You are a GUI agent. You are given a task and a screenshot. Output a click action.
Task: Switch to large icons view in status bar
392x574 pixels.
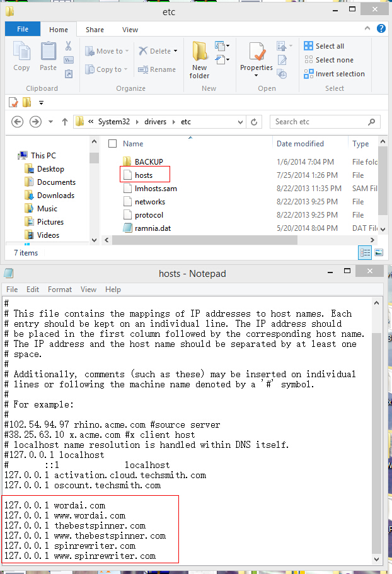[x=379, y=252]
